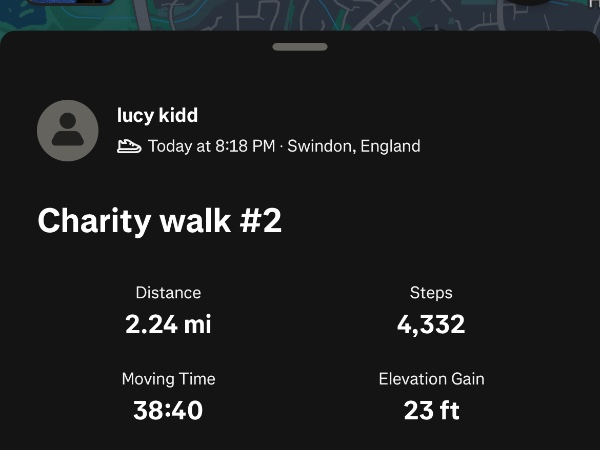Click the 'Charity walk #2' activity title
Screen dimensions: 600x450
[160, 221]
